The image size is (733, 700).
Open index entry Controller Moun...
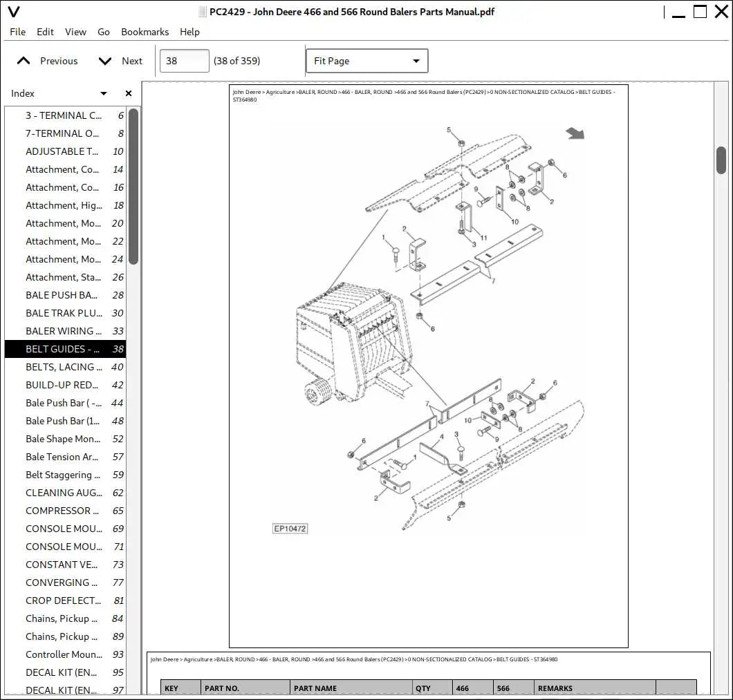pyautogui.click(x=66, y=654)
